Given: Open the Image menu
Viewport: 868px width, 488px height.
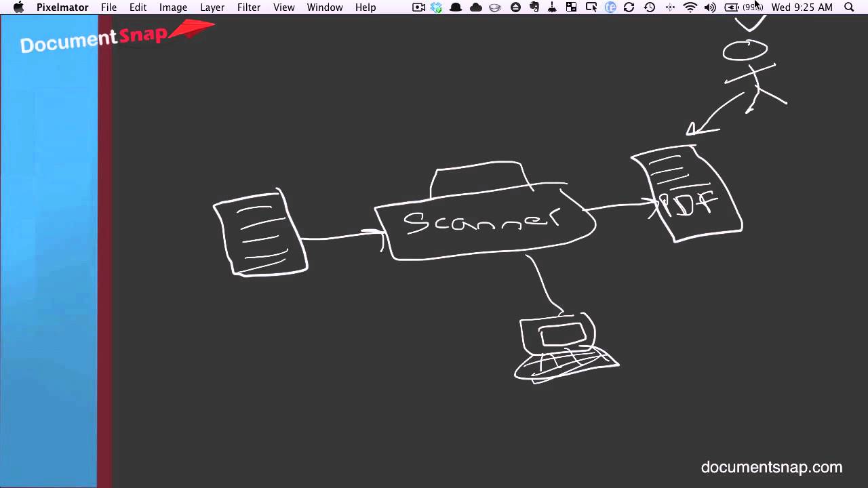Looking at the screenshot, I should coord(173,7).
